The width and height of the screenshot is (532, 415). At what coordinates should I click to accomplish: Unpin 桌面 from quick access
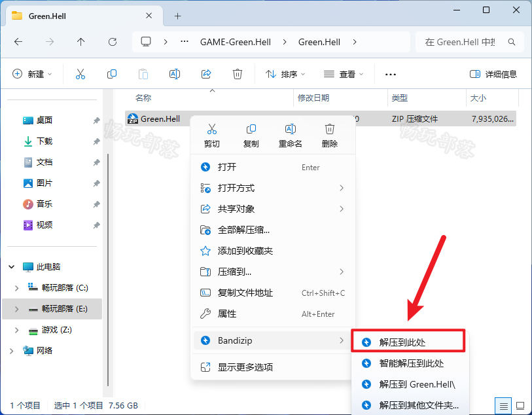96,120
